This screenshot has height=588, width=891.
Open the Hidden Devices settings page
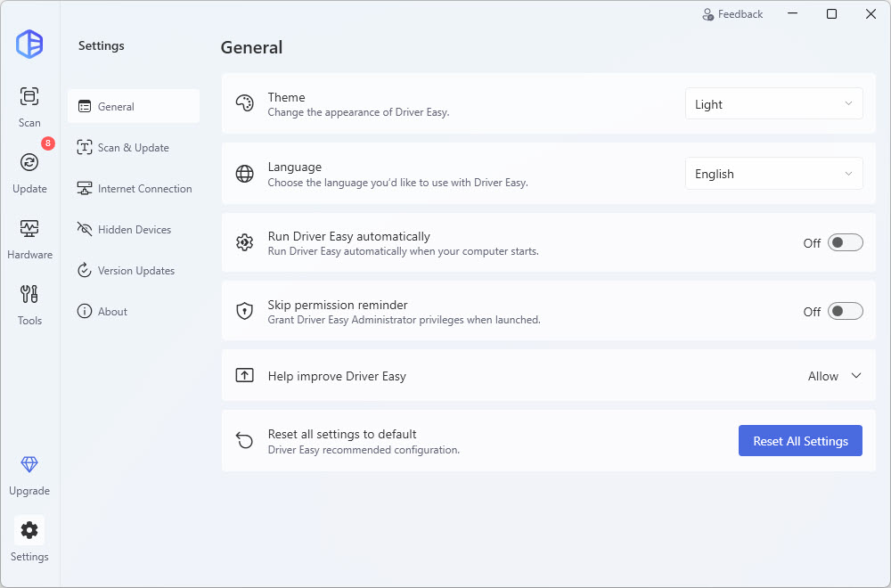[134, 230]
